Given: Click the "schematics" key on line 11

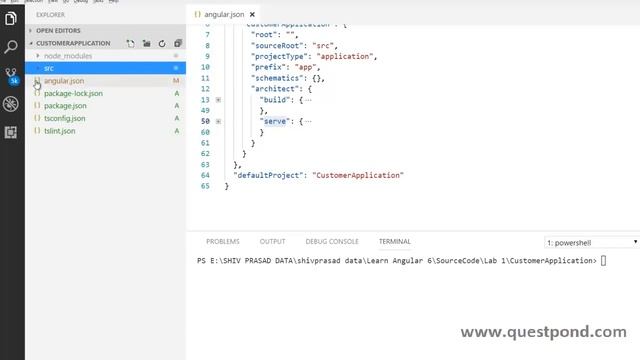Looking at the screenshot, I should coord(277,78).
